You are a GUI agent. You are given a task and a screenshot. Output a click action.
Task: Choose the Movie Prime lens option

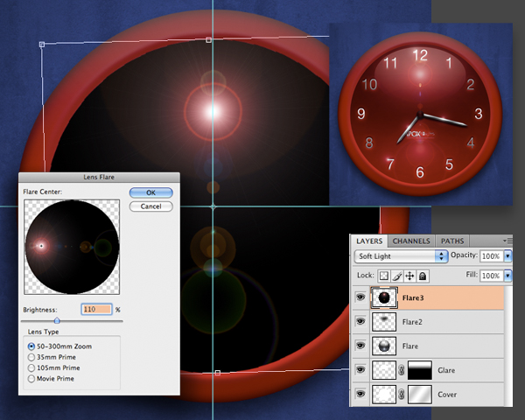(32, 379)
